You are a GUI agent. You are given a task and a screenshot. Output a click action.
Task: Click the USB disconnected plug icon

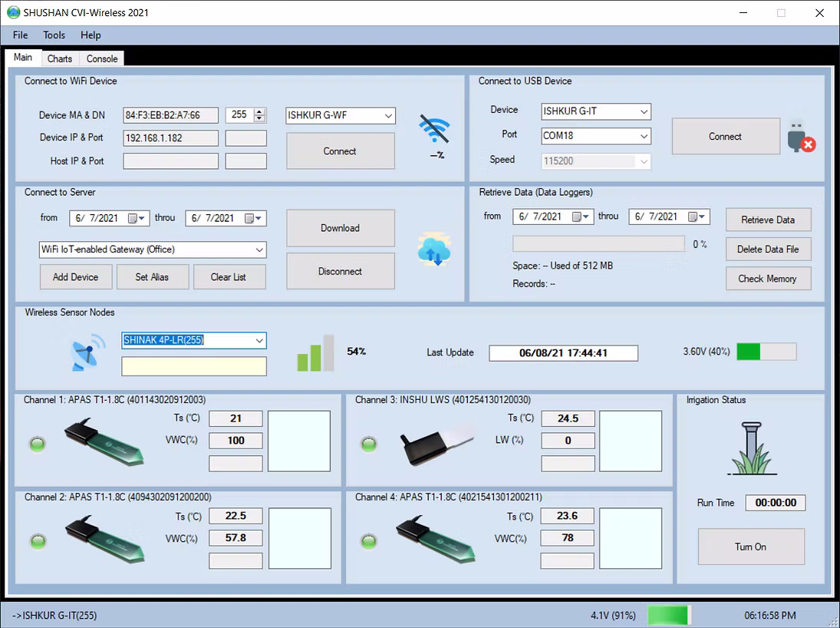pyautogui.click(x=800, y=137)
